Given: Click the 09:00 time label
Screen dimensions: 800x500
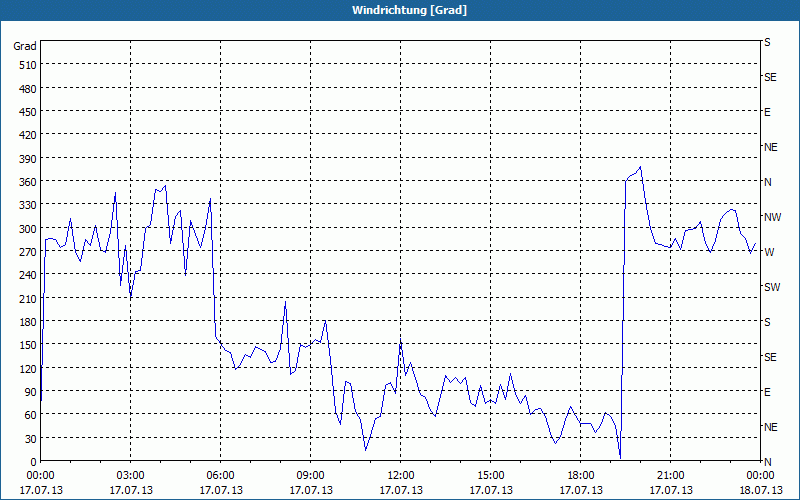Looking at the screenshot, I should [311, 476].
